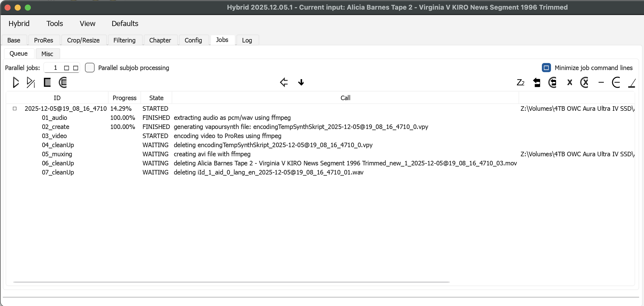This screenshot has width=644, height=306.
Task: Click the play-with-slash start icon
Action: pos(31,82)
